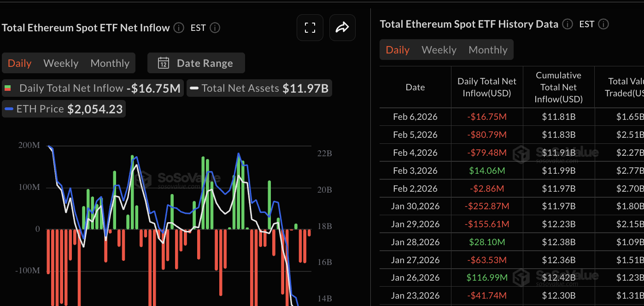Hide the Total Net Assets line
This screenshot has width=644, height=306.
pyautogui.click(x=259, y=88)
